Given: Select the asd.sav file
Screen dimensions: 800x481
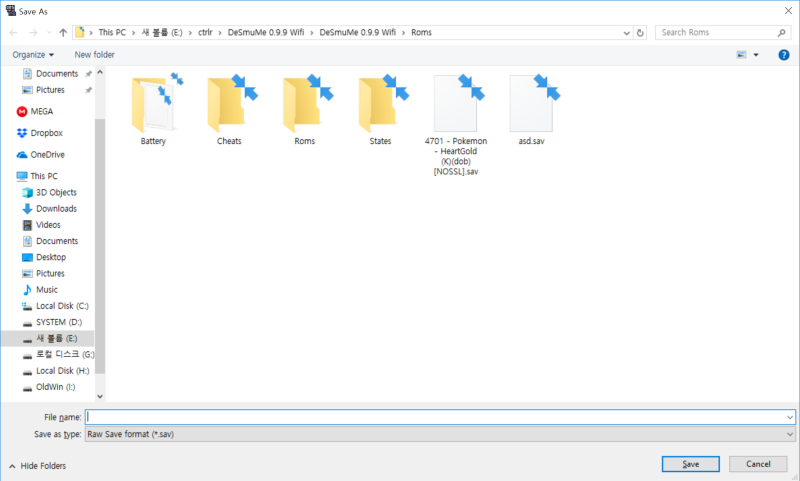Looking at the screenshot, I should 532,109.
